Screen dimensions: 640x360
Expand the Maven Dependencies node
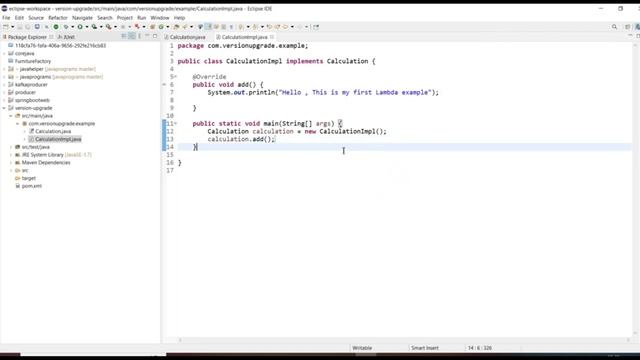[x=11, y=162]
